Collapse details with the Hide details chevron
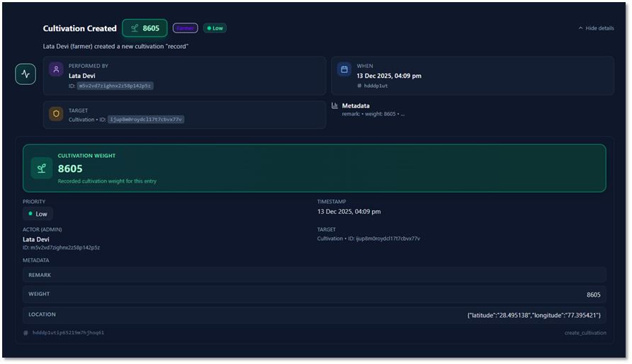632x364 pixels. 582,28
